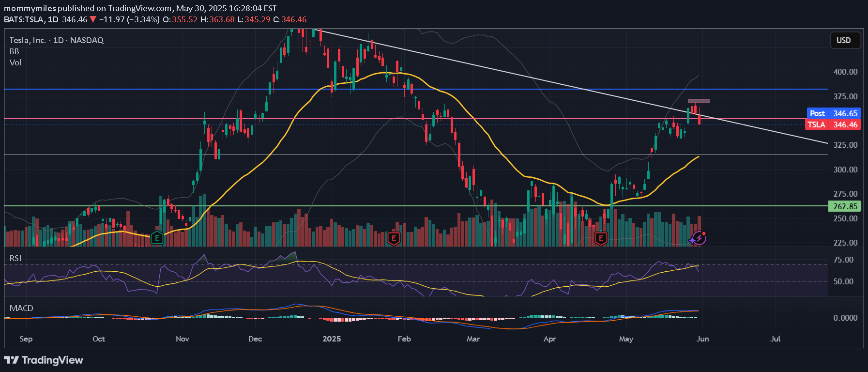The width and height of the screenshot is (868, 372).
Task: Click the USD currency button
Action: tap(845, 40)
